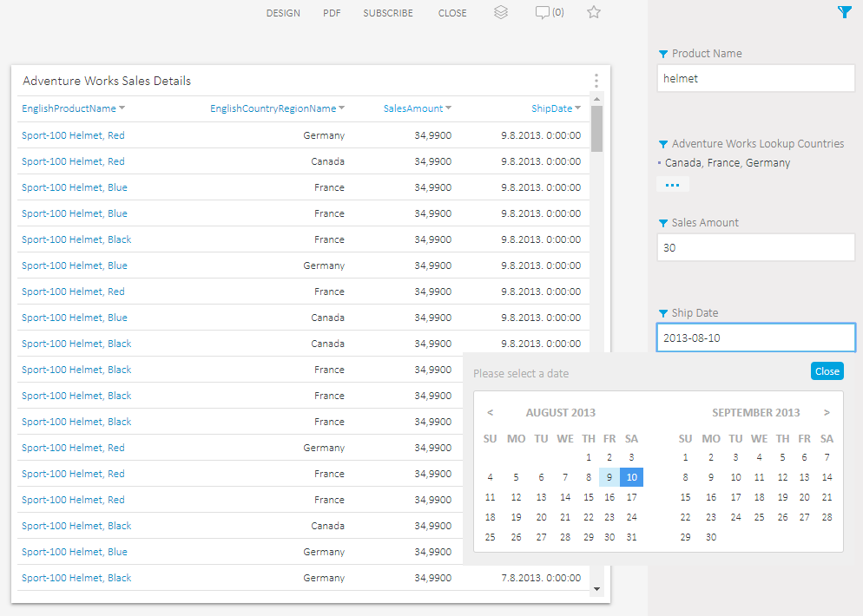
Task: Click inside the Ship Date input field
Action: [x=755, y=337]
